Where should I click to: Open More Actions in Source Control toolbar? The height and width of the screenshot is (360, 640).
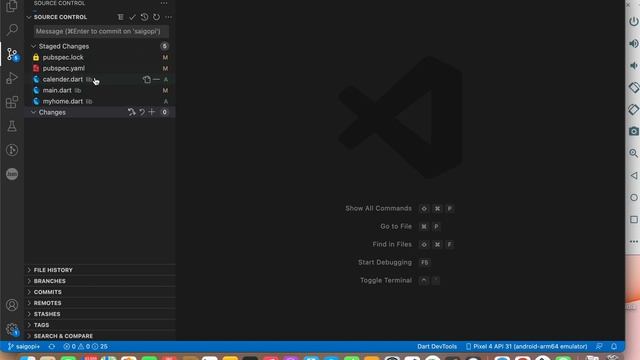pyautogui.click(x=169, y=17)
